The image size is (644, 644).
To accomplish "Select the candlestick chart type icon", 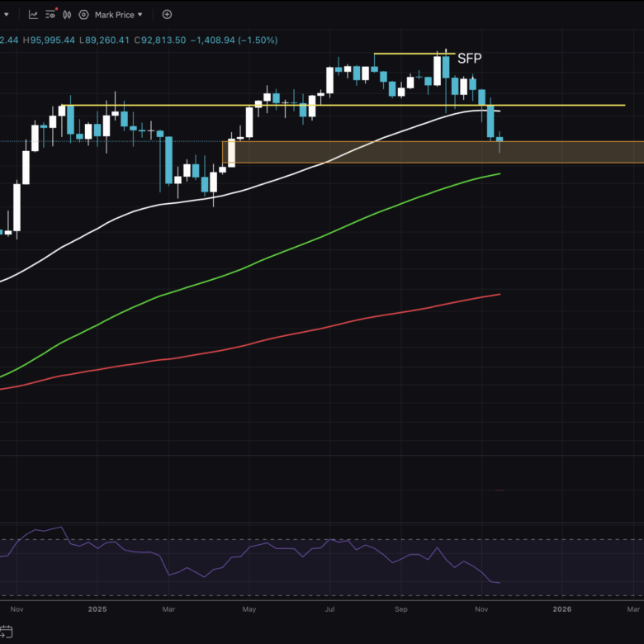I will pos(65,15).
